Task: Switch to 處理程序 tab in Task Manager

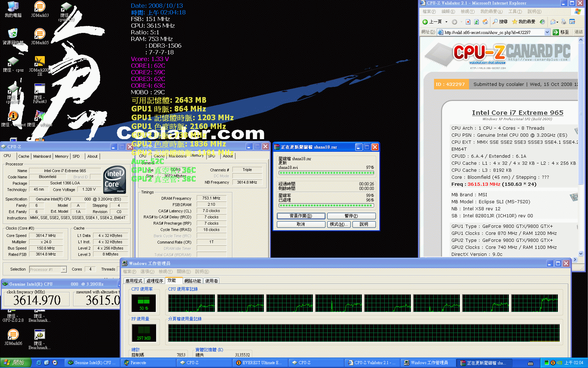Action: [x=155, y=281]
